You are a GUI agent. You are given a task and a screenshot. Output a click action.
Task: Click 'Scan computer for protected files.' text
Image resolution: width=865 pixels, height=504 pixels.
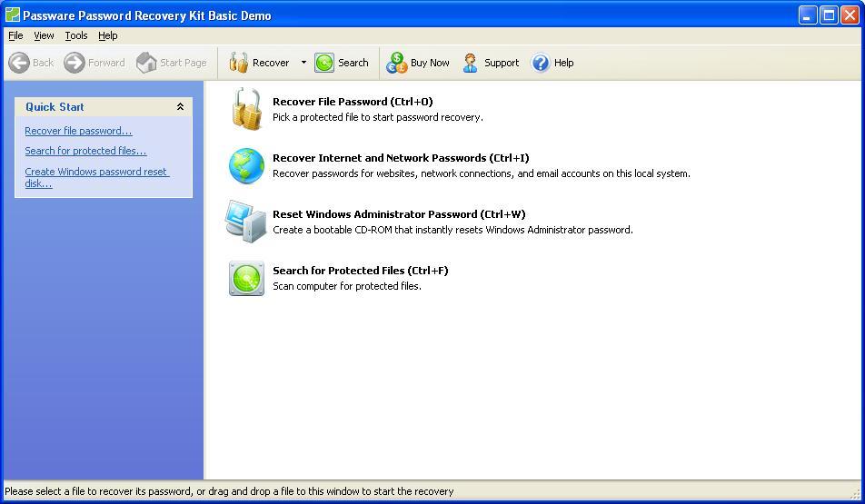(x=346, y=286)
